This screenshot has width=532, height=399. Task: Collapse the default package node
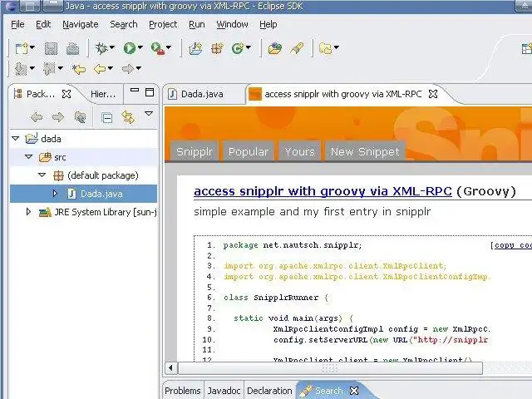(42, 175)
